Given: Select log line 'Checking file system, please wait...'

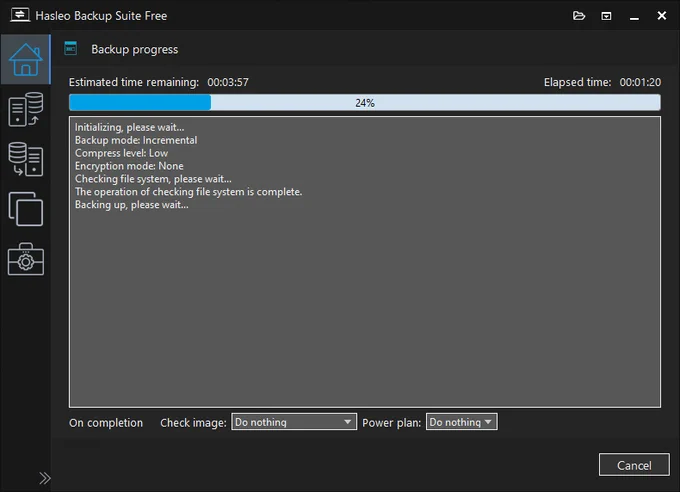Looking at the screenshot, I should (x=153, y=179).
